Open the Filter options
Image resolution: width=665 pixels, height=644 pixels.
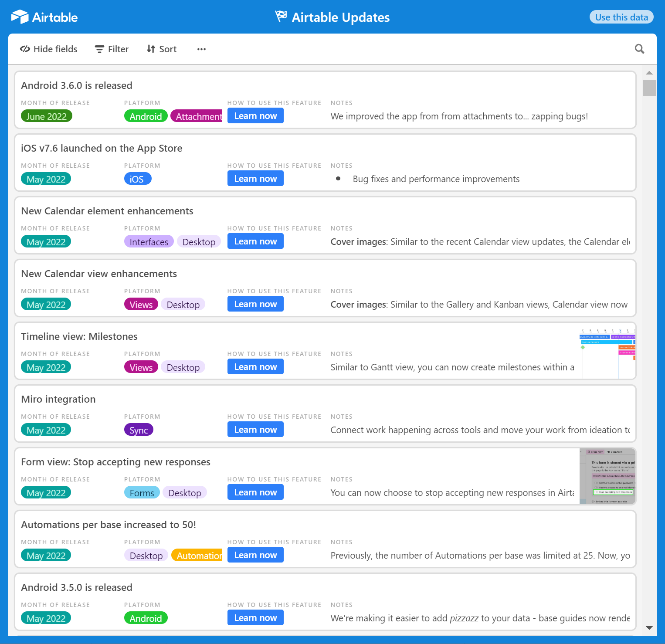[112, 49]
